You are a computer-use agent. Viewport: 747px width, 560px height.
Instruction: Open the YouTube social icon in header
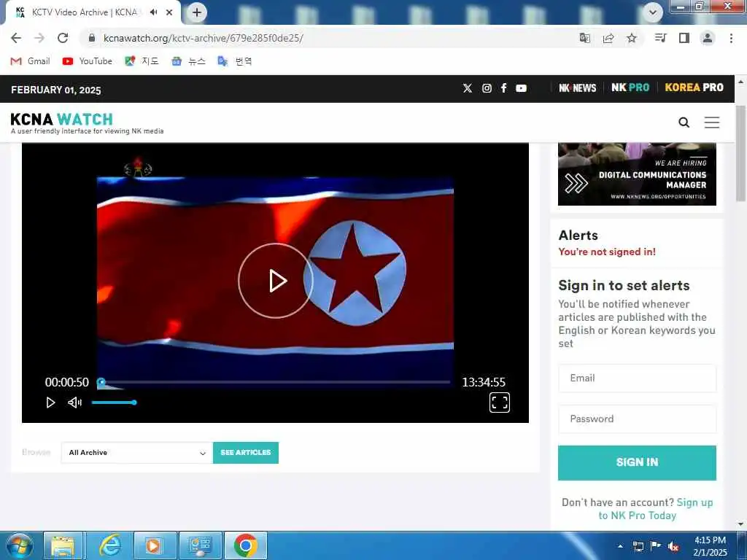pyautogui.click(x=521, y=88)
